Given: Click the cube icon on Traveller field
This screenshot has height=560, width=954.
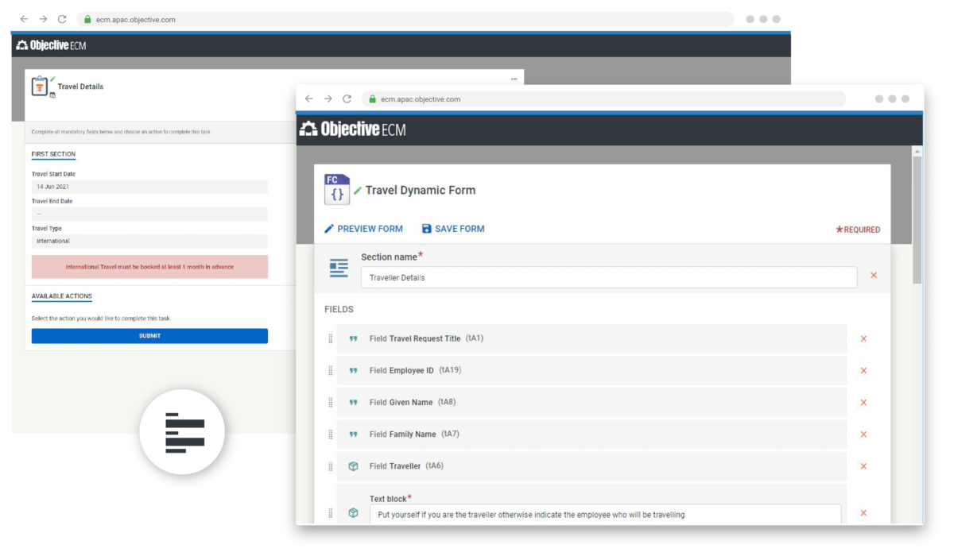Looking at the screenshot, I should pos(354,466).
